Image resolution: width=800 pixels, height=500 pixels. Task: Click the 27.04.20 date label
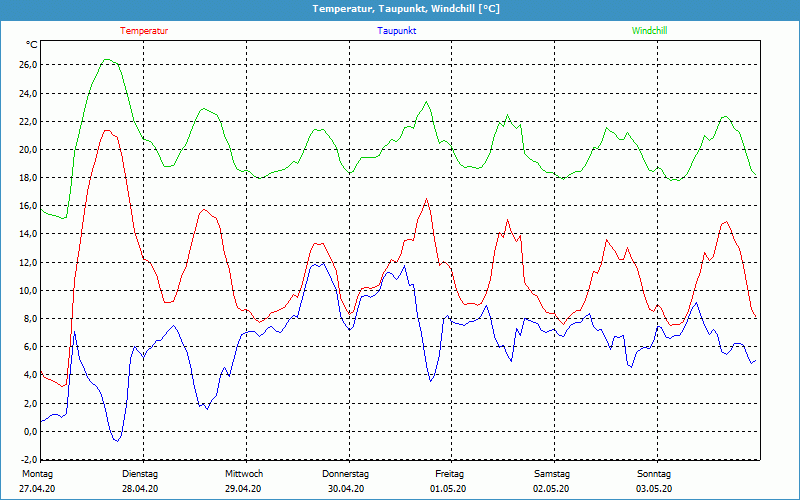[37, 489]
